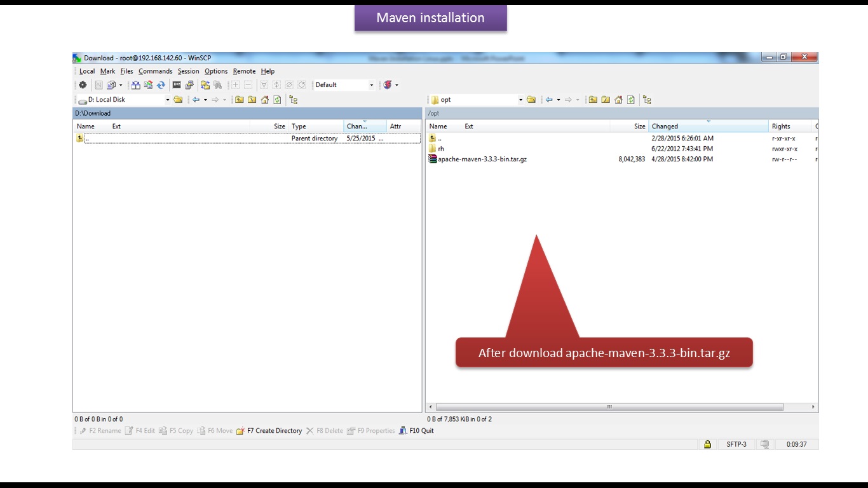Show remote directory tree icon
This screenshot has height=488, width=868.
point(647,100)
